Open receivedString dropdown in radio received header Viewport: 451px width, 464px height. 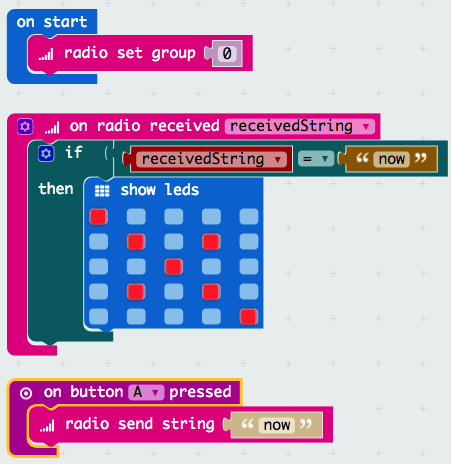[300, 127]
